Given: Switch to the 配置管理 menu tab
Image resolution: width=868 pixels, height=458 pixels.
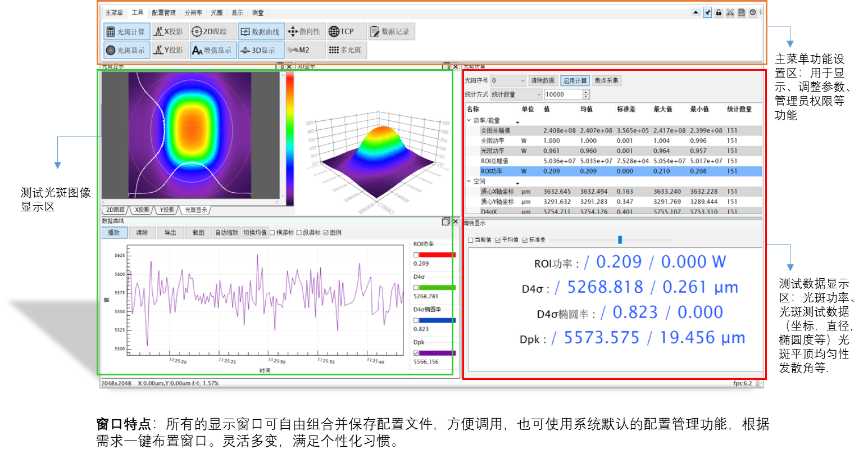Looking at the screenshot, I should (163, 13).
